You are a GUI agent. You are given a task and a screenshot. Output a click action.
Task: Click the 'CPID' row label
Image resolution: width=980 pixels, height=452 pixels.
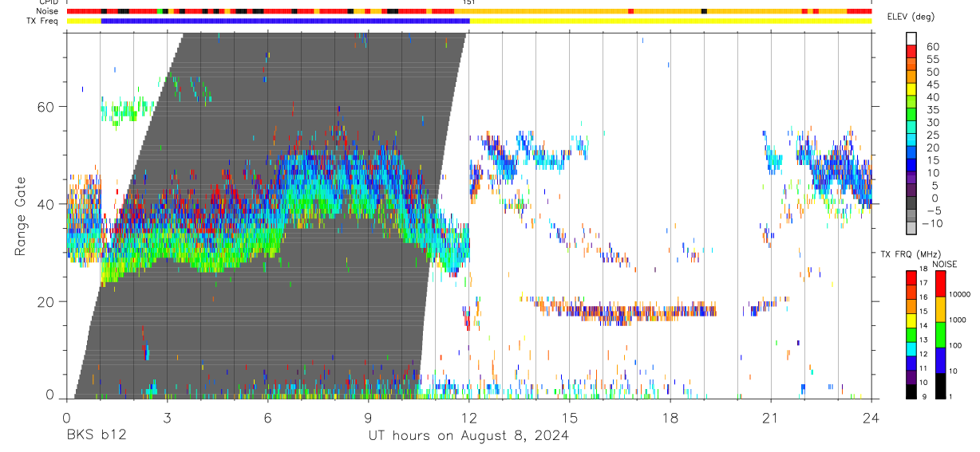(48, 2)
